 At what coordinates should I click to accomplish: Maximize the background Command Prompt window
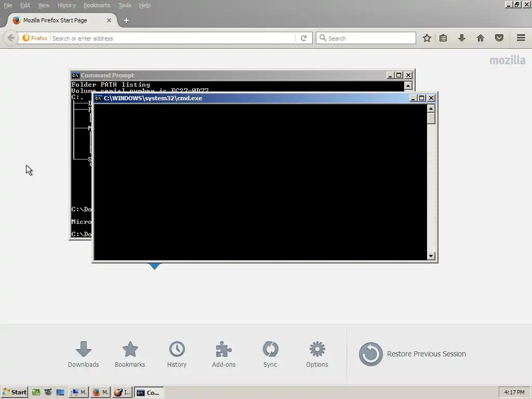point(399,75)
